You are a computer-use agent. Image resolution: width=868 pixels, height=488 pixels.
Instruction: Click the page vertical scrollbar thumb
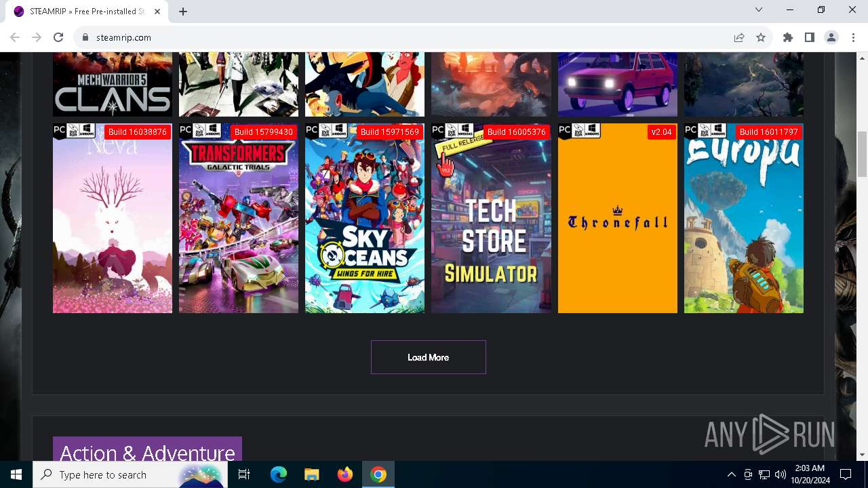tap(863, 154)
